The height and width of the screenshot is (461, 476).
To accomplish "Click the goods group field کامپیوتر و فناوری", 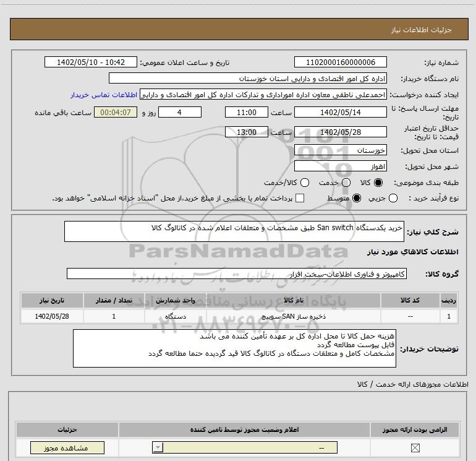I will [x=237, y=274].
